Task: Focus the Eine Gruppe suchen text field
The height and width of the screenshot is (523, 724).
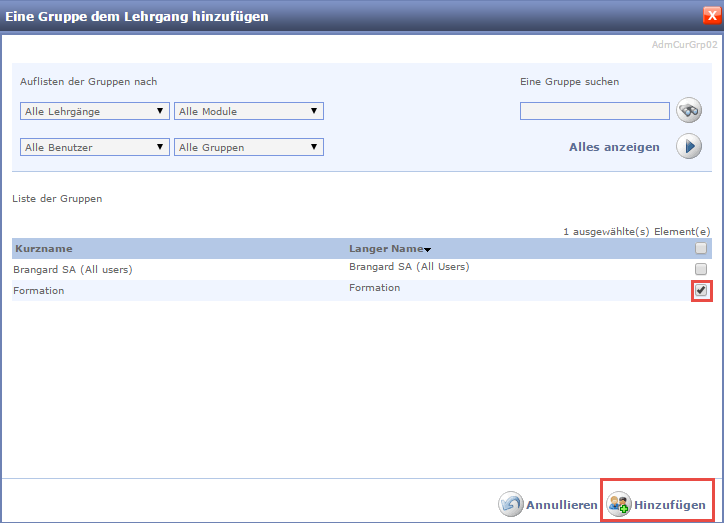Action: pos(594,111)
